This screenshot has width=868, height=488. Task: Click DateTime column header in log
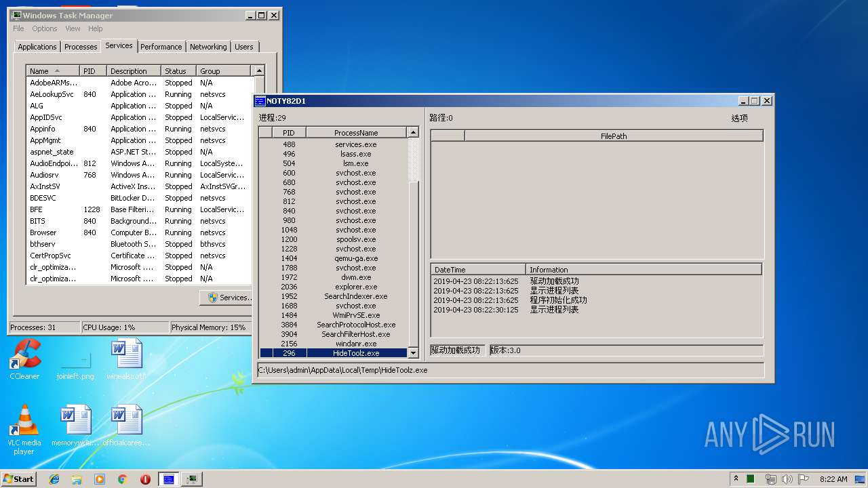pyautogui.click(x=478, y=270)
